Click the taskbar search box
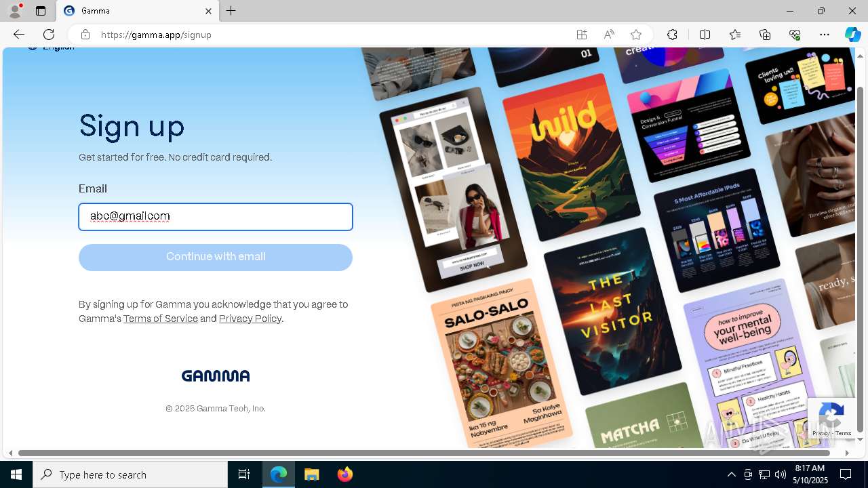This screenshot has height=488, width=868. point(130,474)
